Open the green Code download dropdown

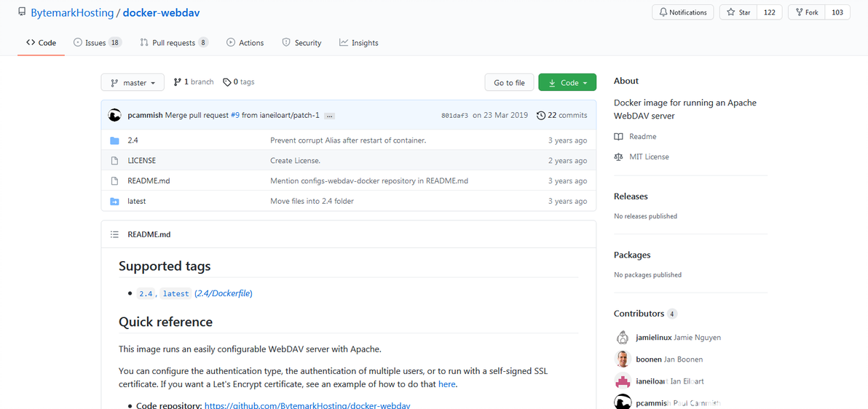point(567,83)
